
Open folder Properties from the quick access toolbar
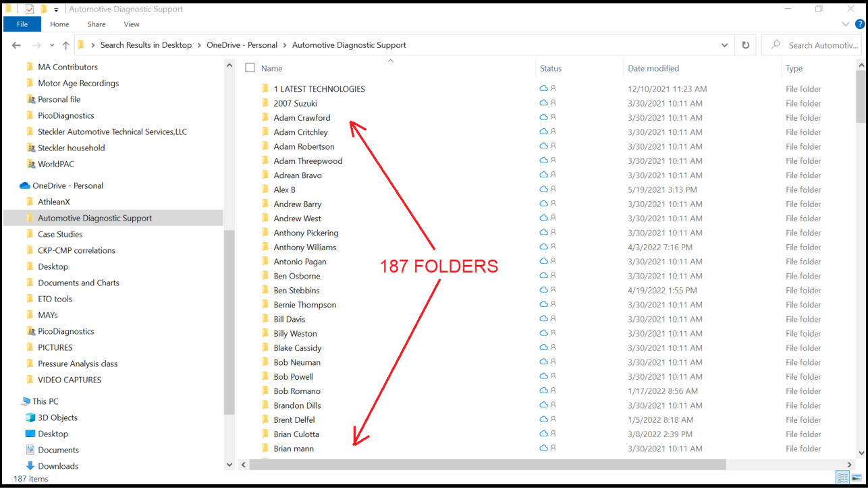(x=29, y=9)
